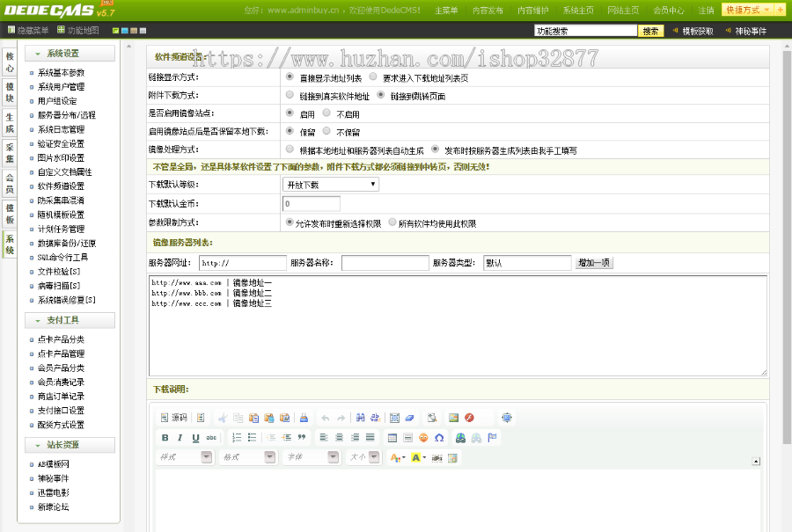Insert numbered list
The width and height of the screenshot is (792, 532).
pyautogui.click(x=237, y=438)
